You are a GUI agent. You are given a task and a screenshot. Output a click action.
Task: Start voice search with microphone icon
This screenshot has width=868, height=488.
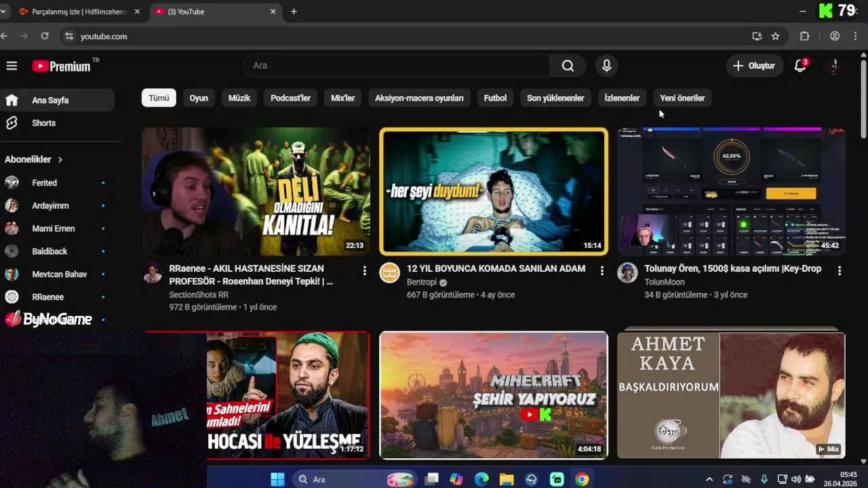(607, 66)
